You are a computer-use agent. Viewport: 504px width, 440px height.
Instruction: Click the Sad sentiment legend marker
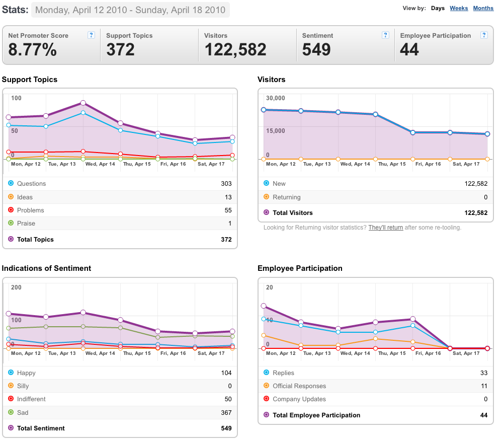11,412
